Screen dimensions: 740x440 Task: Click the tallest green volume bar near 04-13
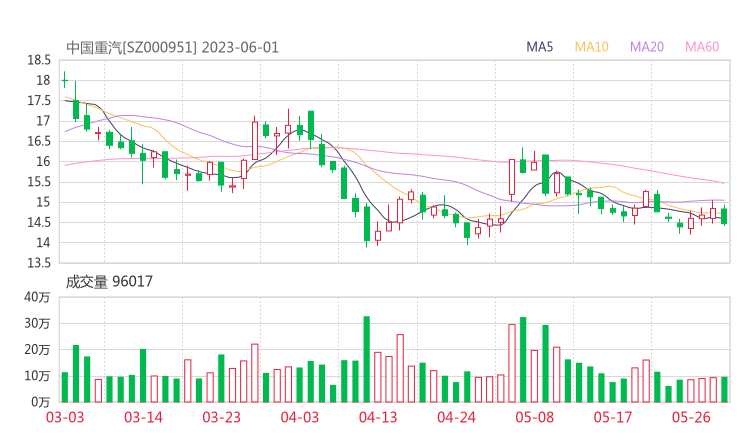click(367, 359)
